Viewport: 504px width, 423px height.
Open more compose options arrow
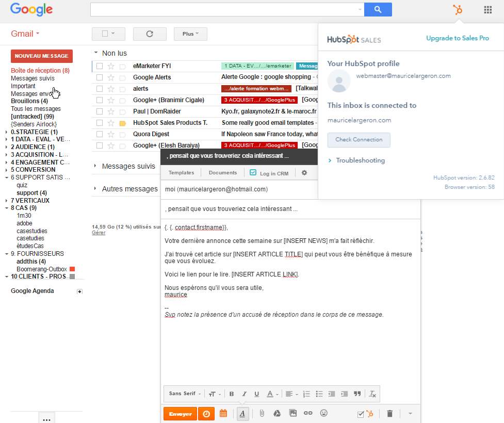tap(410, 414)
